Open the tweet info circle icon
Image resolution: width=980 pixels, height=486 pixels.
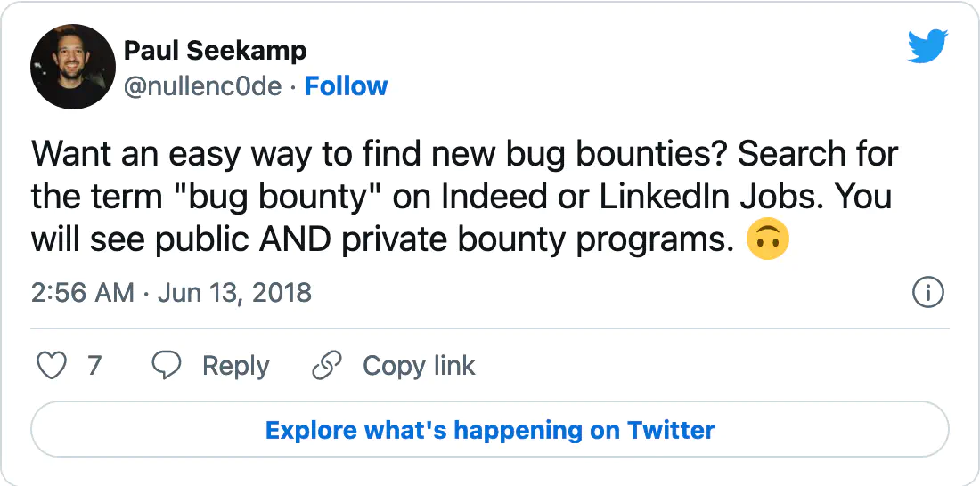(x=928, y=292)
